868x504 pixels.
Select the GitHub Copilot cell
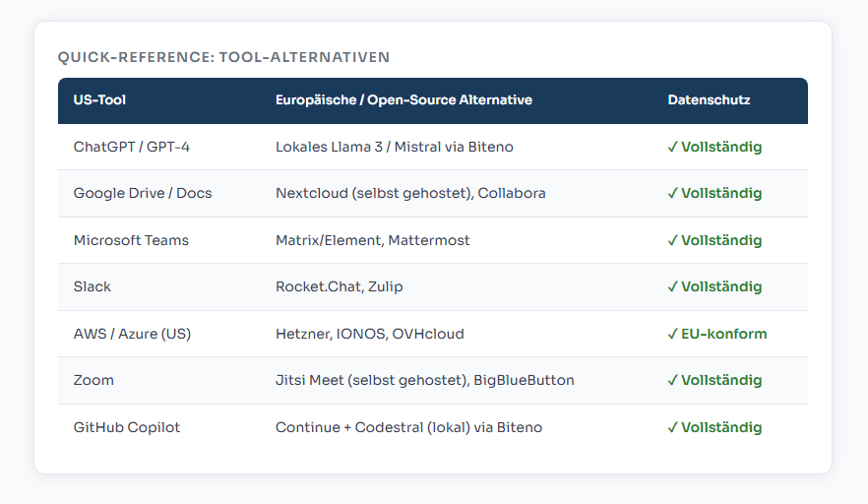click(x=127, y=427)
